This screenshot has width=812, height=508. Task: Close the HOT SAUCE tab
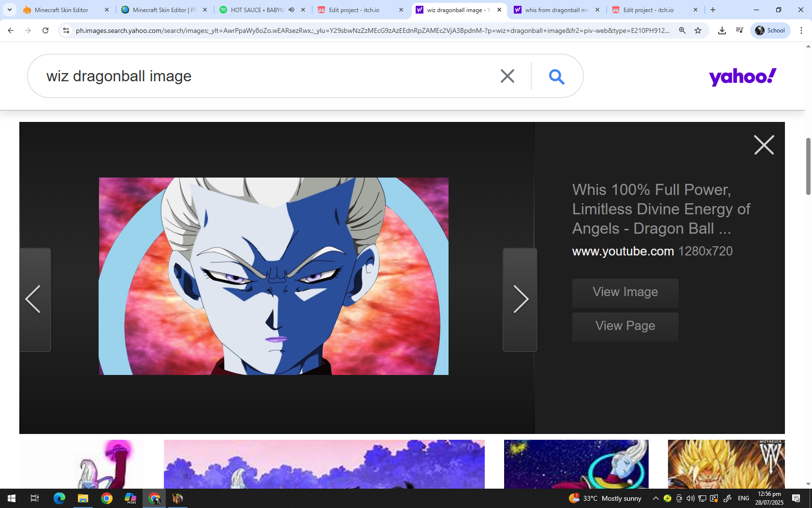[x=303, y=10]
